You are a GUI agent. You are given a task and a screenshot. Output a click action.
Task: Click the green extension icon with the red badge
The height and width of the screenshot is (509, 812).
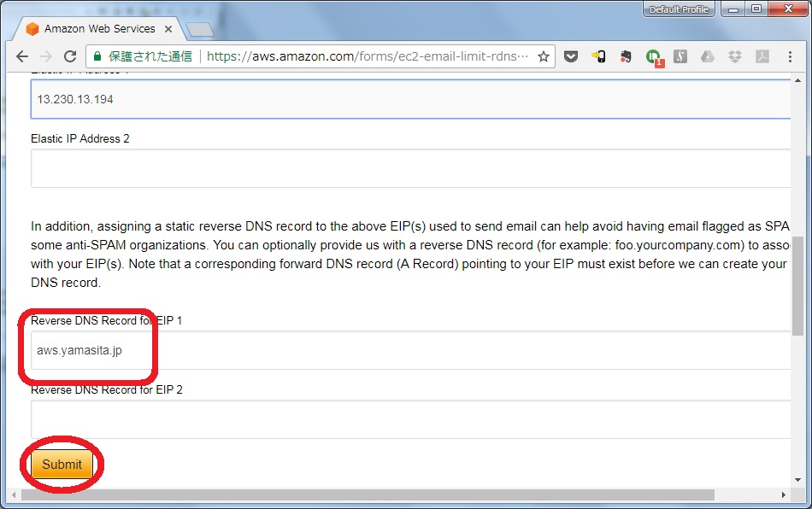(655, 58)
